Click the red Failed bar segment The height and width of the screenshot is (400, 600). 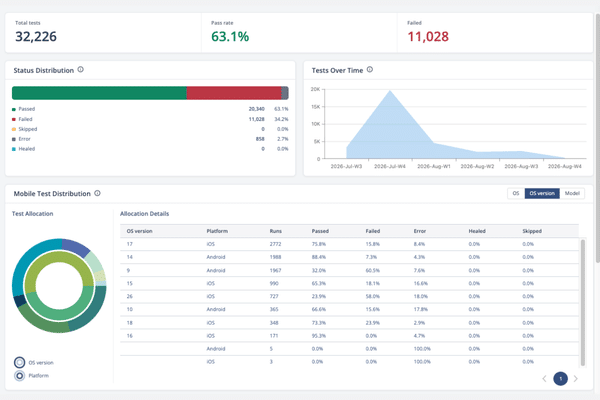point(234,93)
